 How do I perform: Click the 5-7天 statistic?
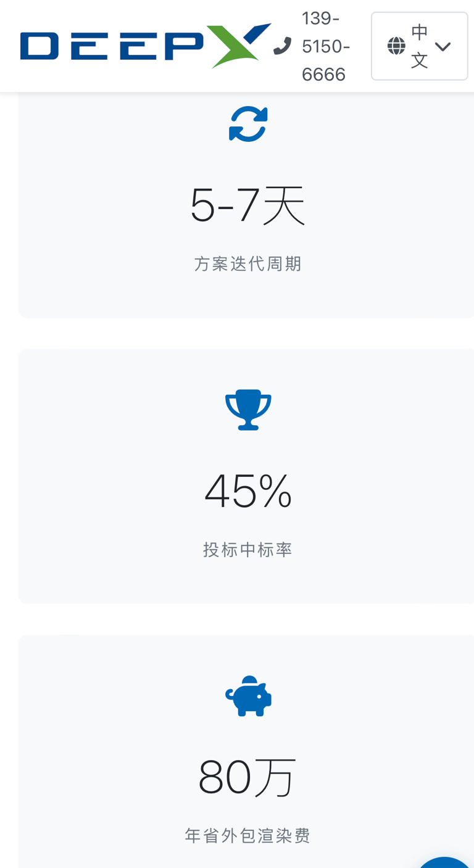(247, 206)
